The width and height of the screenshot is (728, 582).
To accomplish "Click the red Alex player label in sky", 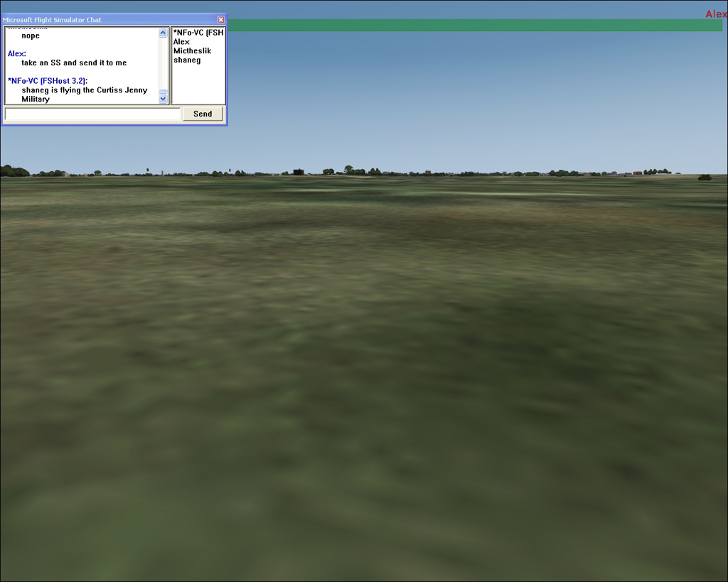I will point(716,14).
